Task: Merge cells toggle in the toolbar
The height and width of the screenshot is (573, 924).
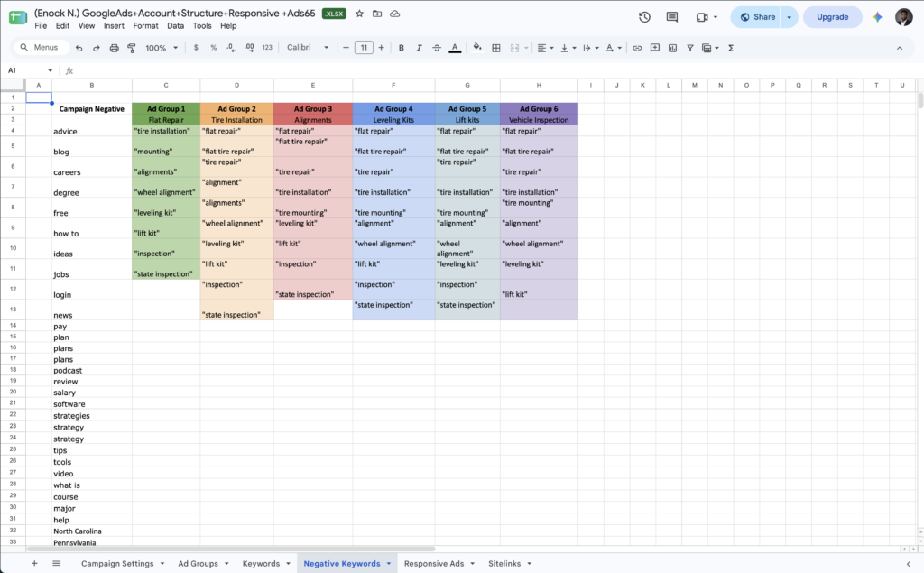Action: (x=514, y=48)
